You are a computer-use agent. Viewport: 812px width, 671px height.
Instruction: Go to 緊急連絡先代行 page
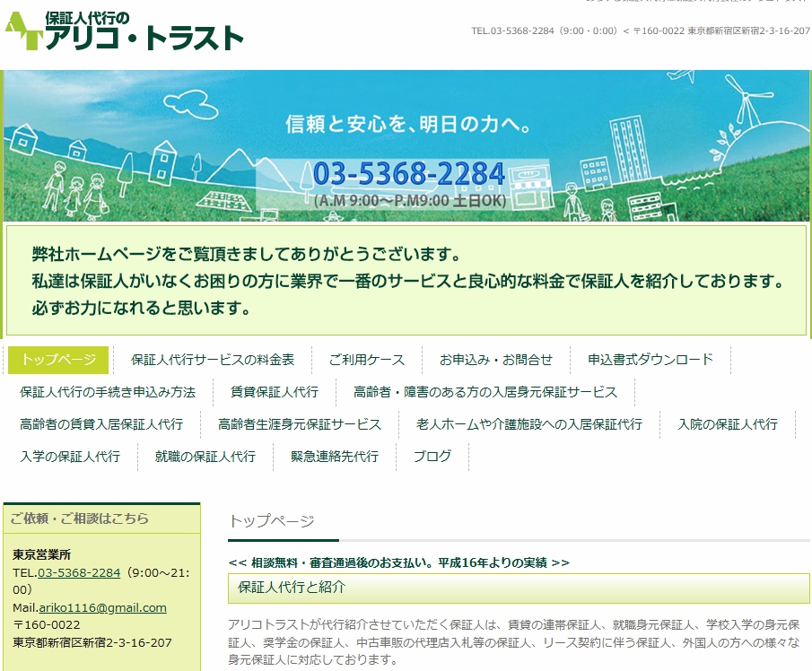(335, 457)
